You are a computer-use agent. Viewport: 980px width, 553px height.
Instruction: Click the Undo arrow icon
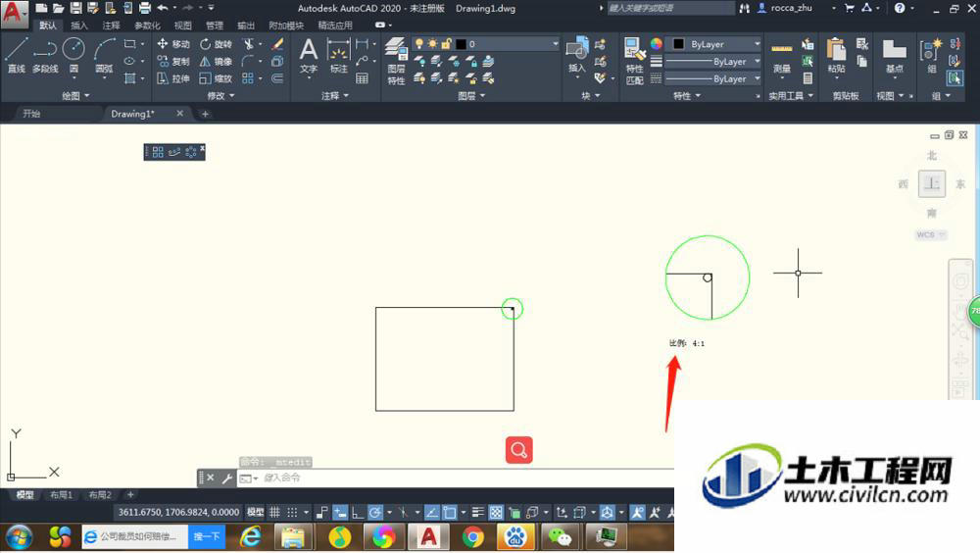[163, 8]
